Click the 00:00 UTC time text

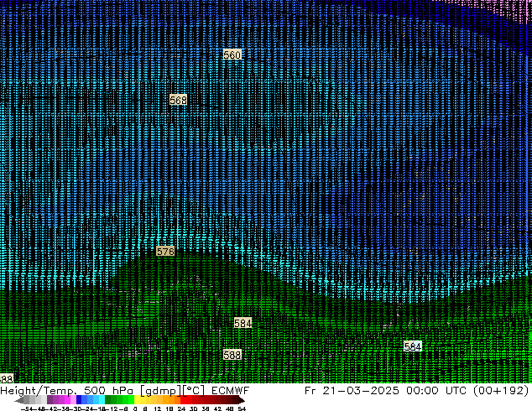438,390
